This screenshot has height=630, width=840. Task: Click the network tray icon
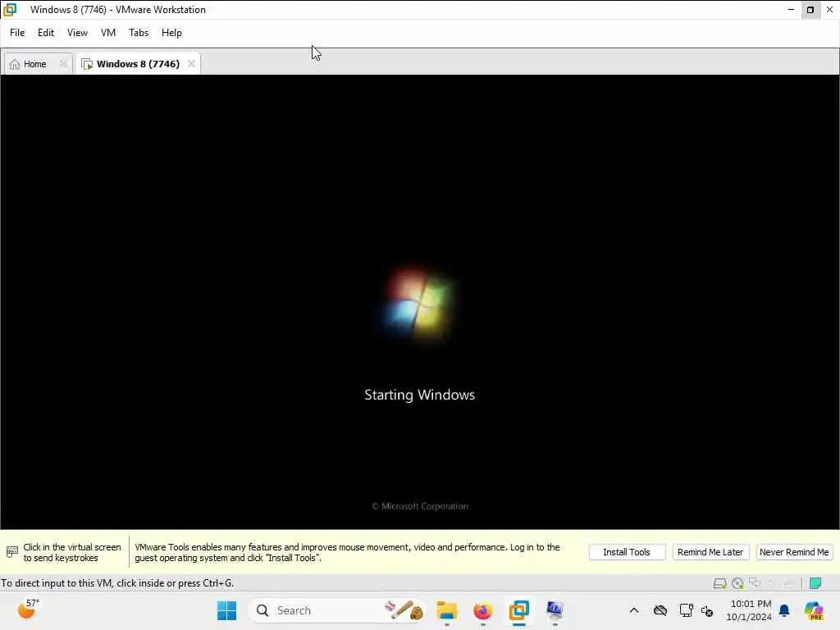[x=686, y=610]
